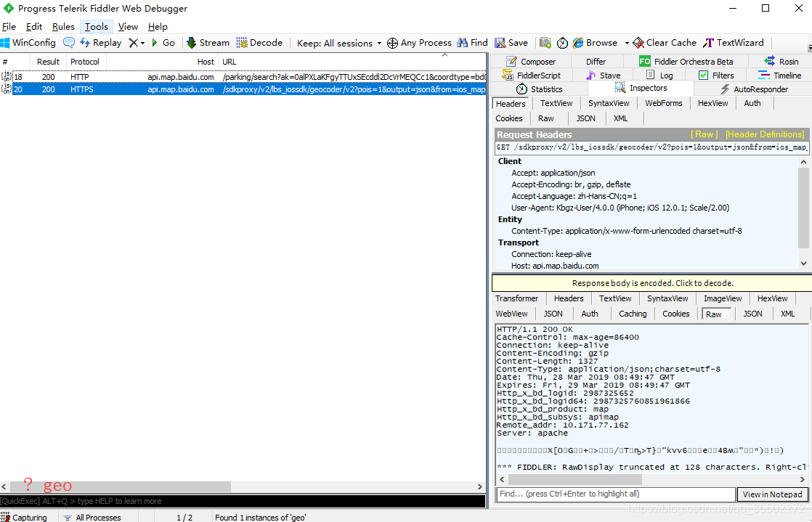The height and width of the screenshot is (522, 812).
Task: Click the response Find input field
Action: [x=616, y=494]
